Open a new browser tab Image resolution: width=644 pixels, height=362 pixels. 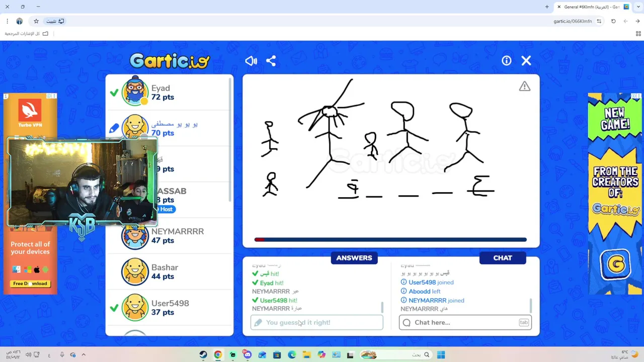click(547, 7)
